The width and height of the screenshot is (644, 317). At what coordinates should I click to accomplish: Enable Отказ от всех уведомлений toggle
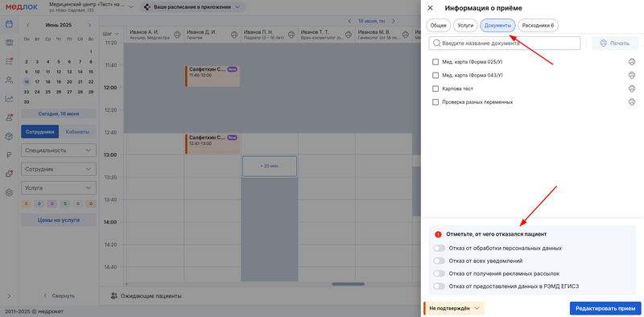(x=439, y=261)
